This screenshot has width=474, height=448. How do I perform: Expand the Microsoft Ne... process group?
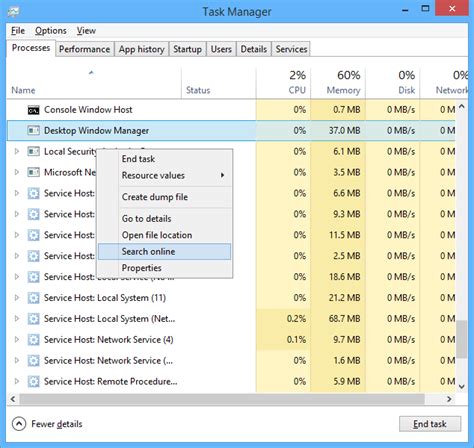16,172
